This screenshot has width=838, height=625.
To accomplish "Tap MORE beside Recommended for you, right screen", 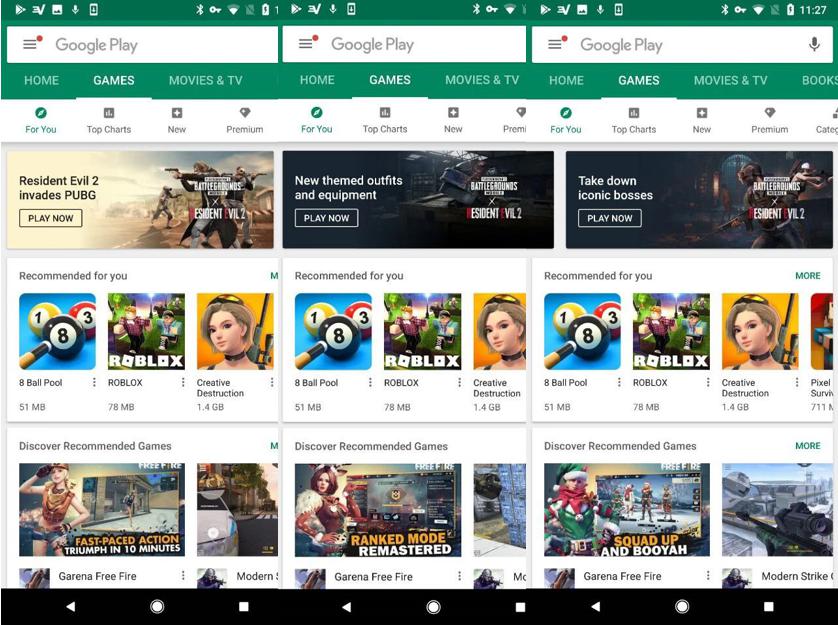I will pos(808,276).
